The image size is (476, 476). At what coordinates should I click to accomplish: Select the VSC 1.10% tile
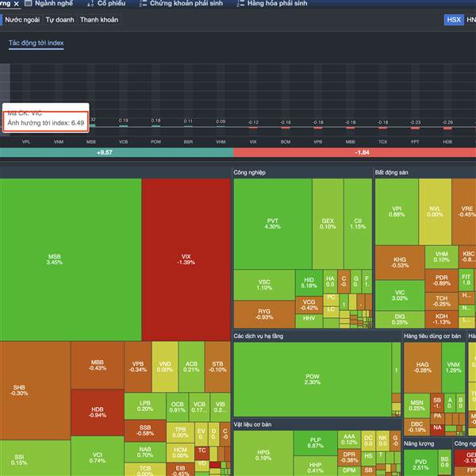click(x=264, y=285)
